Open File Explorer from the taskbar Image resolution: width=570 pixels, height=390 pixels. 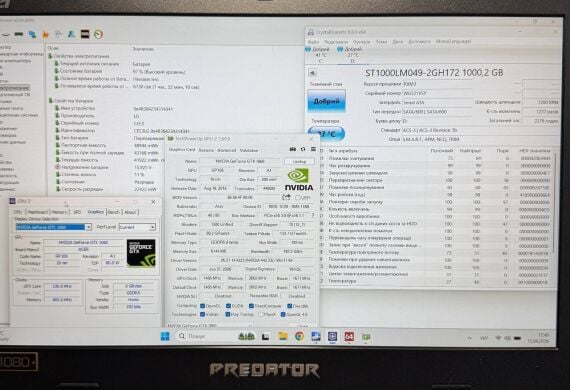pos(282,336)
